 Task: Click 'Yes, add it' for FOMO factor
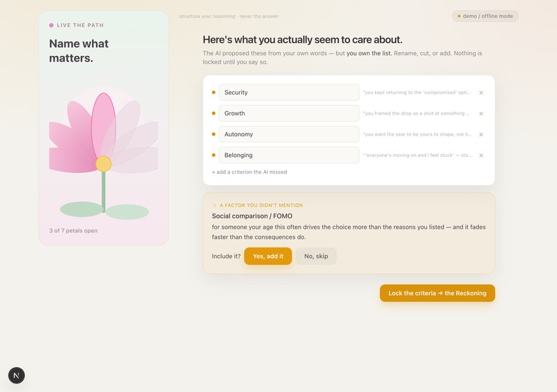[268, 256]
